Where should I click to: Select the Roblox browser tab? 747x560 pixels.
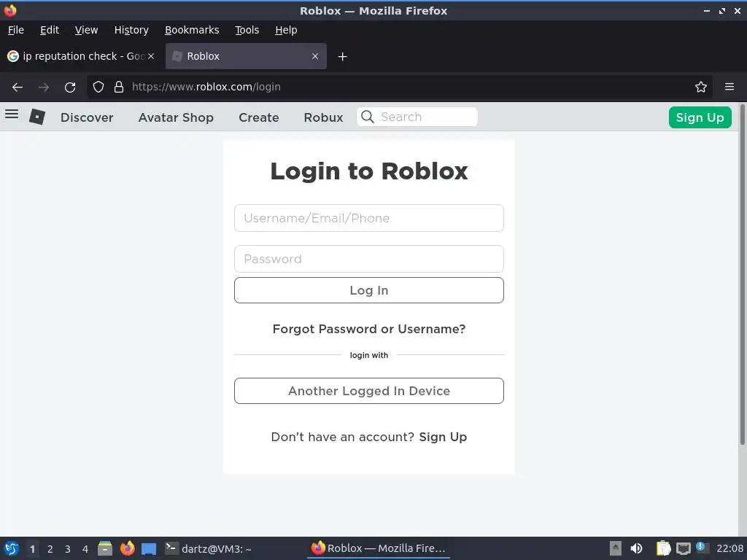tap(246, 56)
